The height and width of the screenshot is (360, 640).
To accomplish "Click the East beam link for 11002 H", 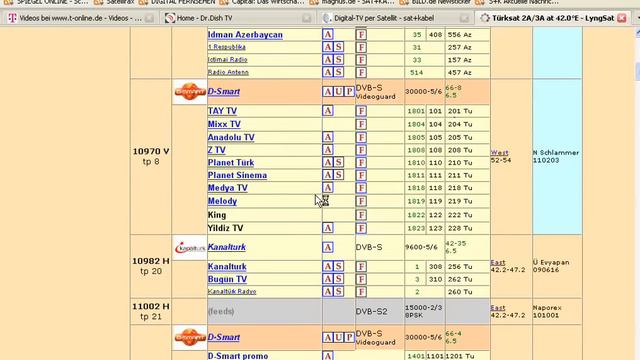I will tap(498, 308).
